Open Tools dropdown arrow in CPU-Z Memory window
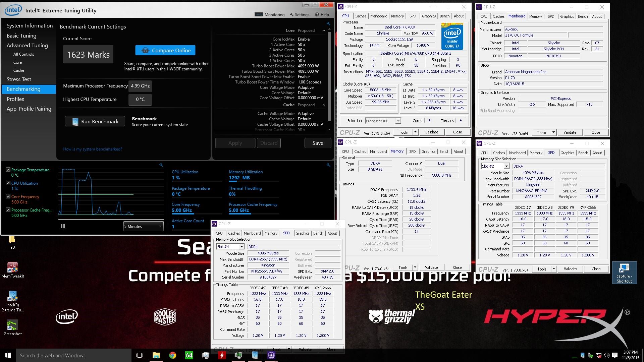This screenshot has width=644, height=362. tap(415, 267)
